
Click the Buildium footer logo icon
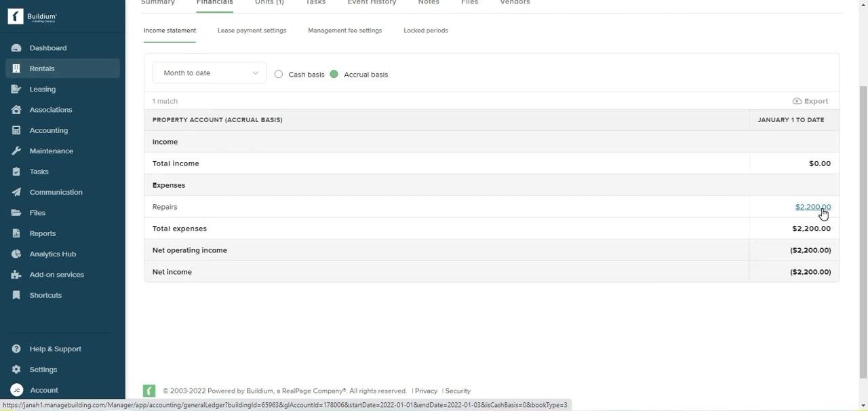point(149,391)
